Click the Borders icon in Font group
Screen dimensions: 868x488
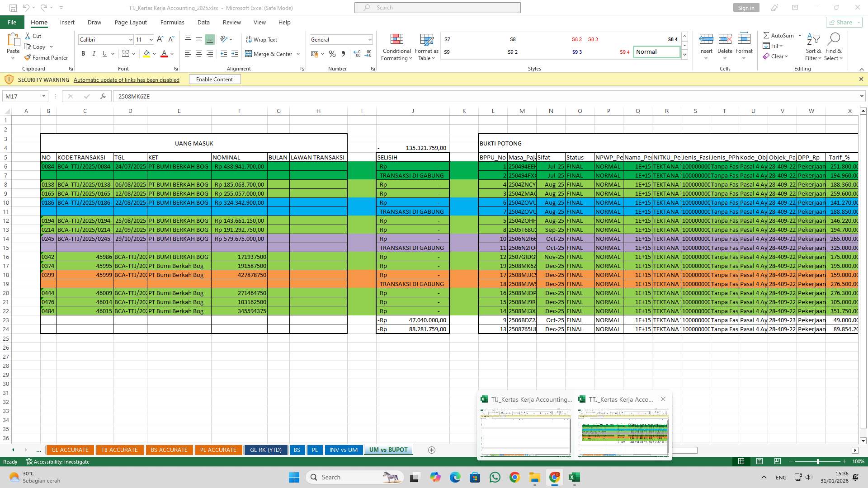pyautogui.click(x=126, y=54)
